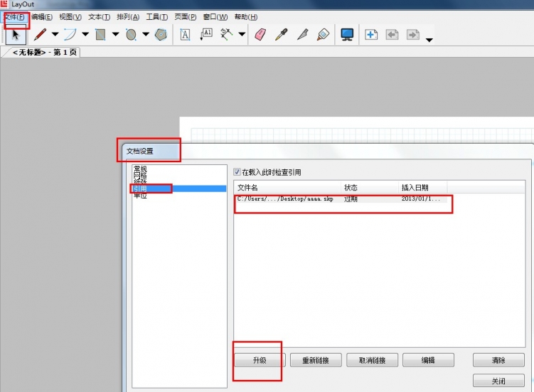Viewport: 534px width, 392px height.
Task: Open the 文件(F) menu
Action: (x=15, y=17)
